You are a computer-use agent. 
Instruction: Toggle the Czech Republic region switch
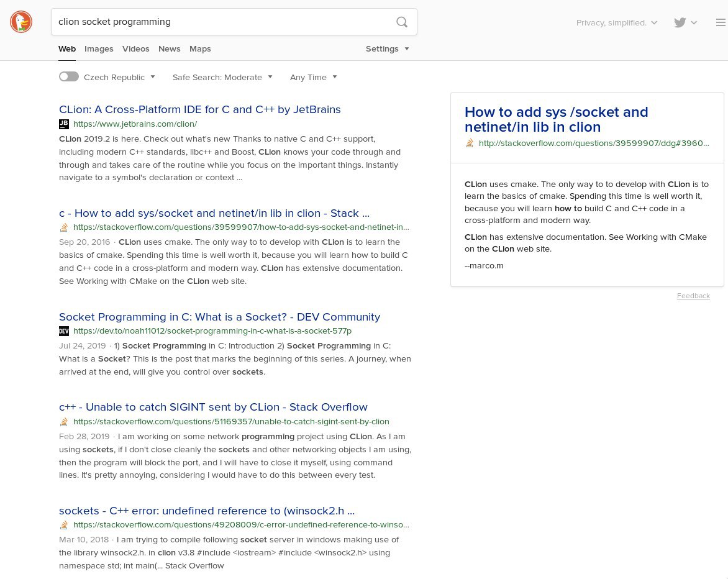[69, 76]
